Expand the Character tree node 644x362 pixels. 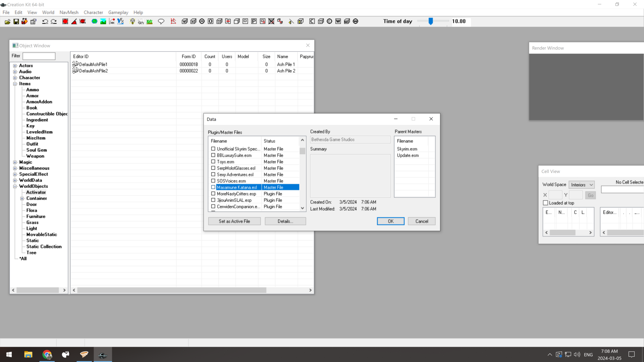(x=15, y=78)
